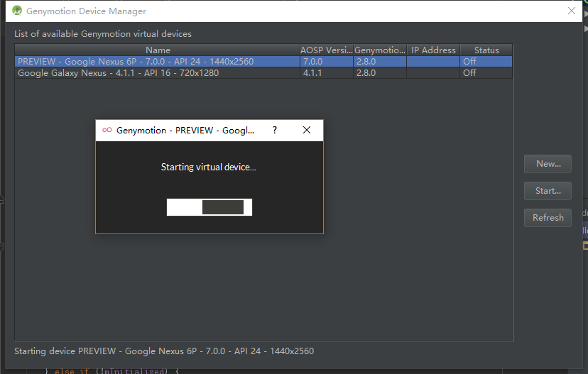Close the Genymotion Device Manager window
588x374 pixels.
click(x=571, y=11)
